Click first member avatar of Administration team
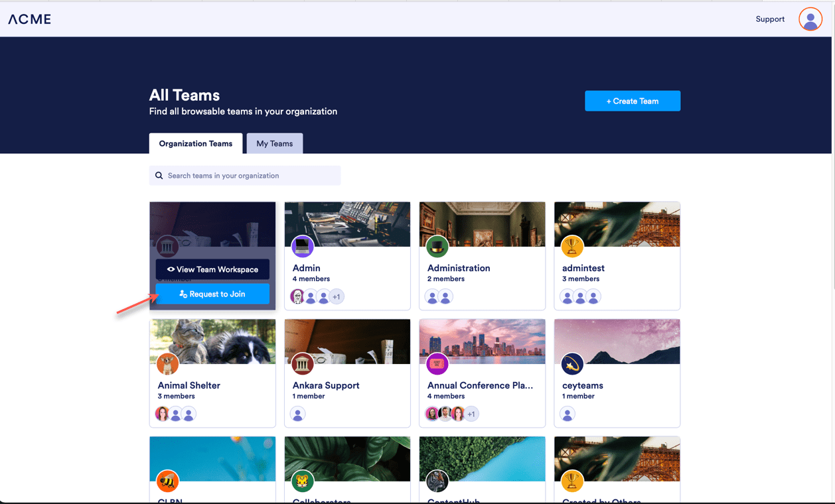This screenshot has width=835, height=504. [432, 296]
